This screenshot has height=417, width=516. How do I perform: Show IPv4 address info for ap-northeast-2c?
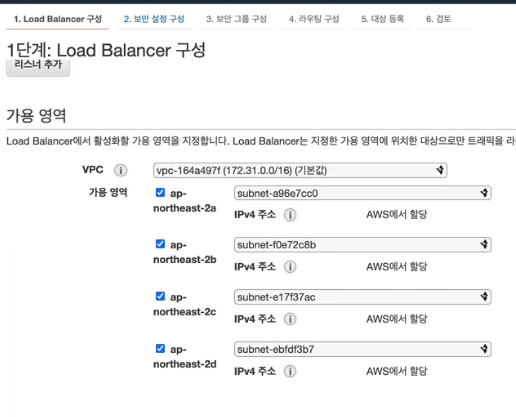point(290,319)
